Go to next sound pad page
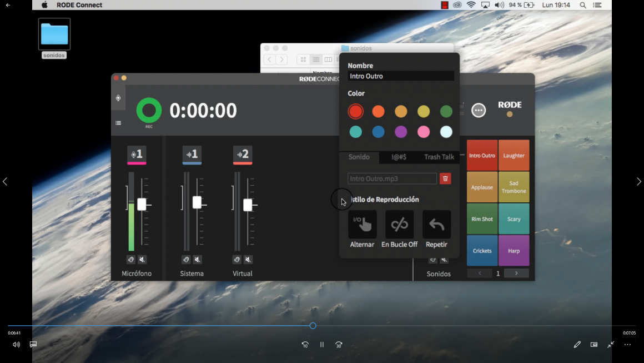Viewport: 644px width, 363px height. point(516,274)
